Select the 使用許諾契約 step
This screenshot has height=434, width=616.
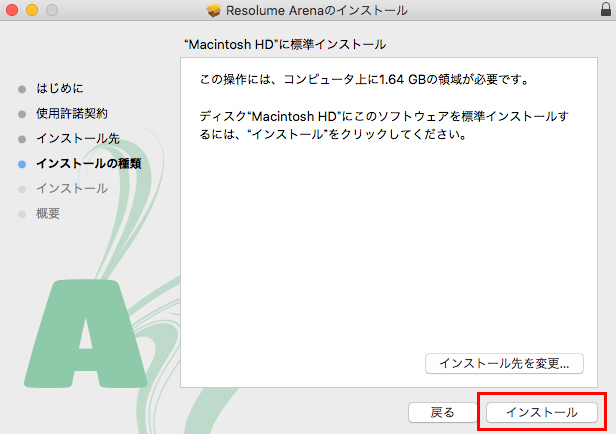72,114
